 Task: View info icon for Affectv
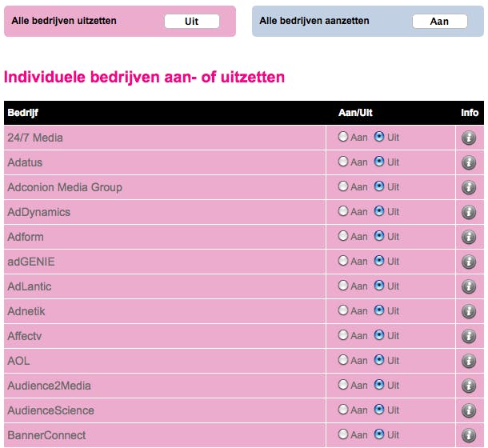tap(468, 336)
